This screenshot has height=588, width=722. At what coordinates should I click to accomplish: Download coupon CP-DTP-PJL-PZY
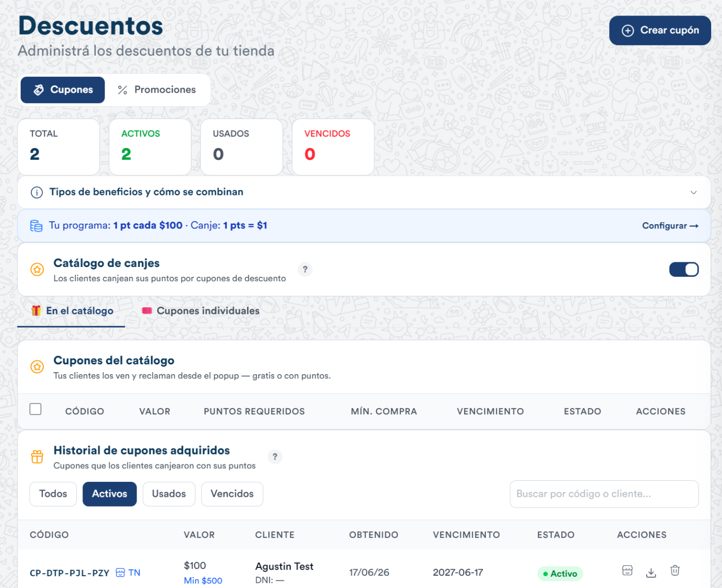(651, 573)
